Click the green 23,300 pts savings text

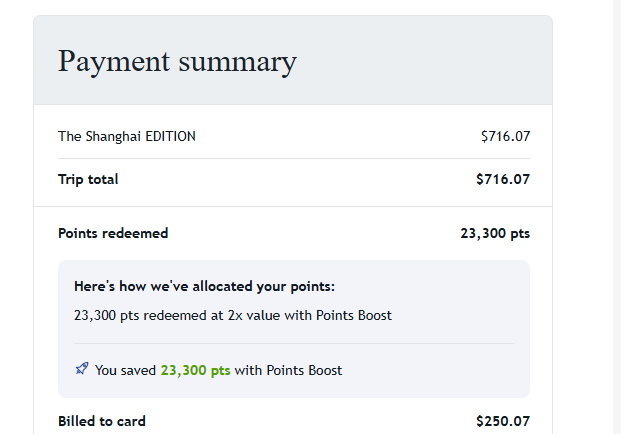[x=195, y=370]
